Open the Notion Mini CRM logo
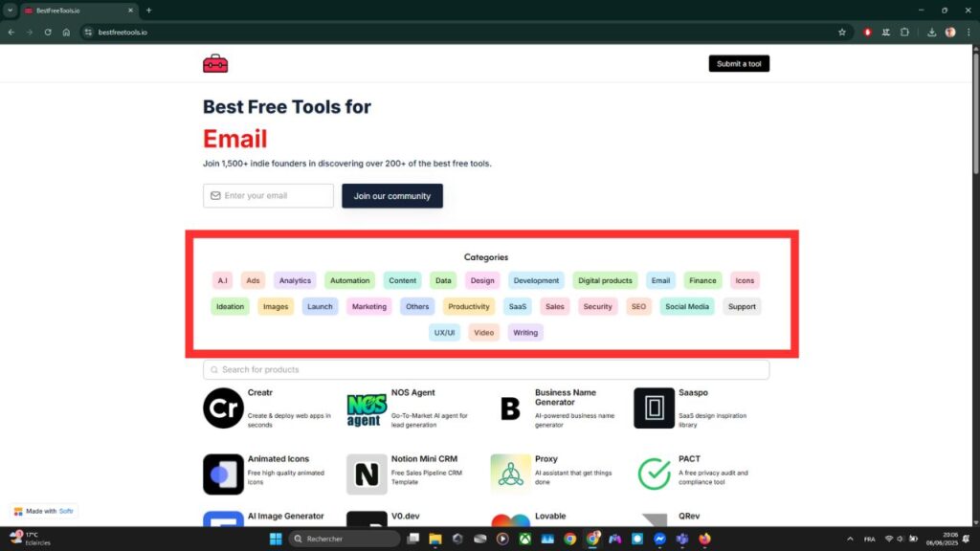The height and width of the screenshot is (551, 980). 367,474
